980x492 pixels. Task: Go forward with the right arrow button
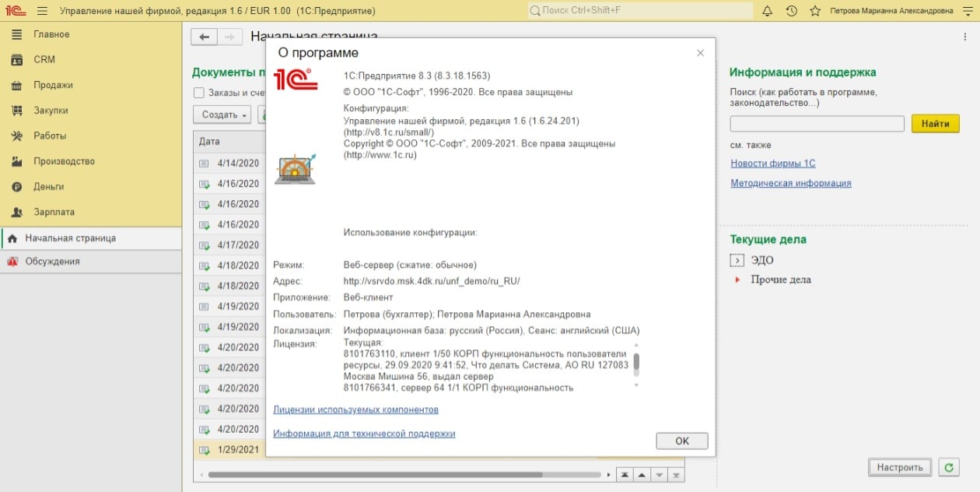click(x=229, y=37)
